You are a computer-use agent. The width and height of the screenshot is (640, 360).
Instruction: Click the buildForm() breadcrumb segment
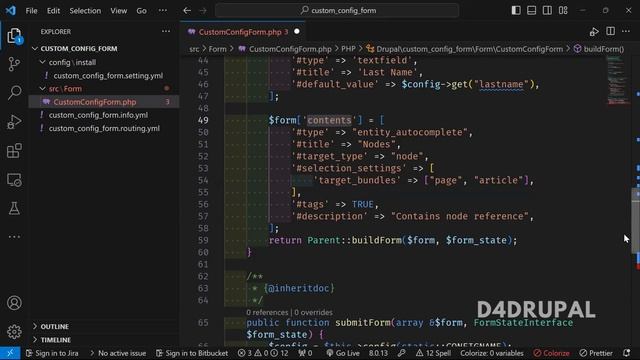click(x=604, y=49)
